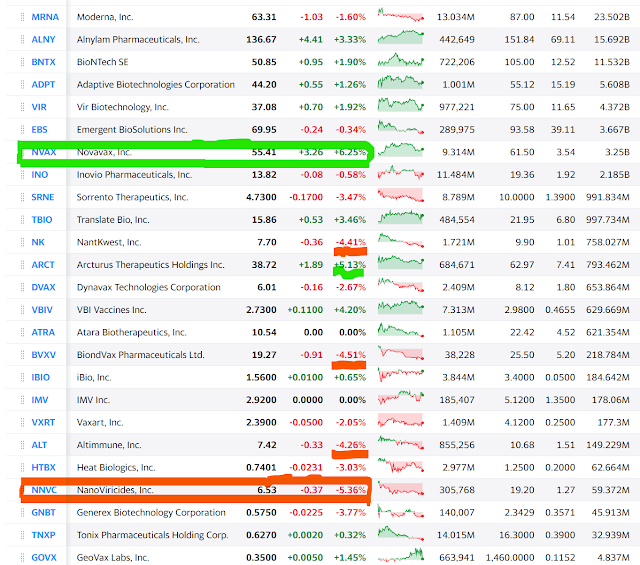
Task: Open the ATRA ticker link
Action: point(43,332)
